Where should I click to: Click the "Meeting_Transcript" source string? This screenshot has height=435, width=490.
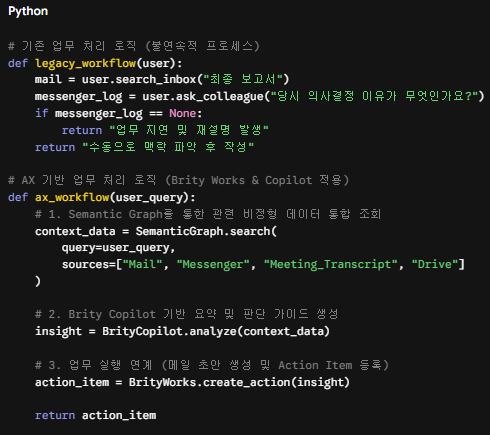pyautogui.click(x=331, y=265)
